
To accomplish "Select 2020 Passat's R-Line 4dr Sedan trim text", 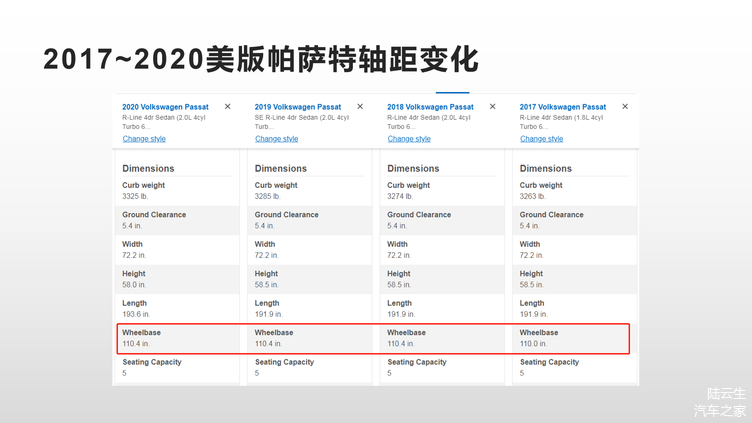I will click(x=164, y=122).
